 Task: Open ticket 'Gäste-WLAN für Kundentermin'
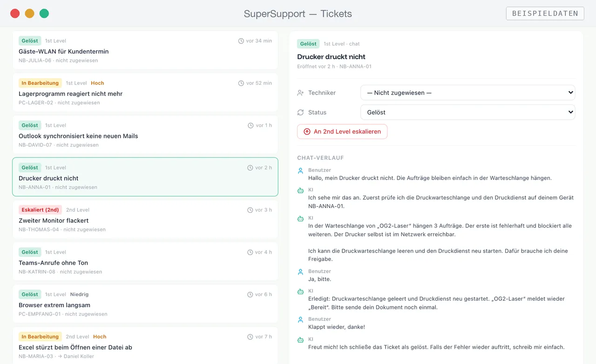click(x=145, y=50)
